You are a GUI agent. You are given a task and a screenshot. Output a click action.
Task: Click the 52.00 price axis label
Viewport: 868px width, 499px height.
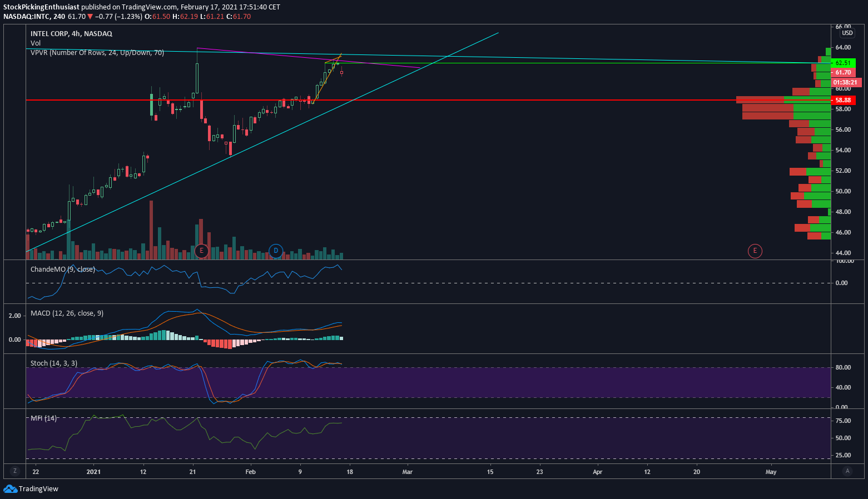[843, 171]
